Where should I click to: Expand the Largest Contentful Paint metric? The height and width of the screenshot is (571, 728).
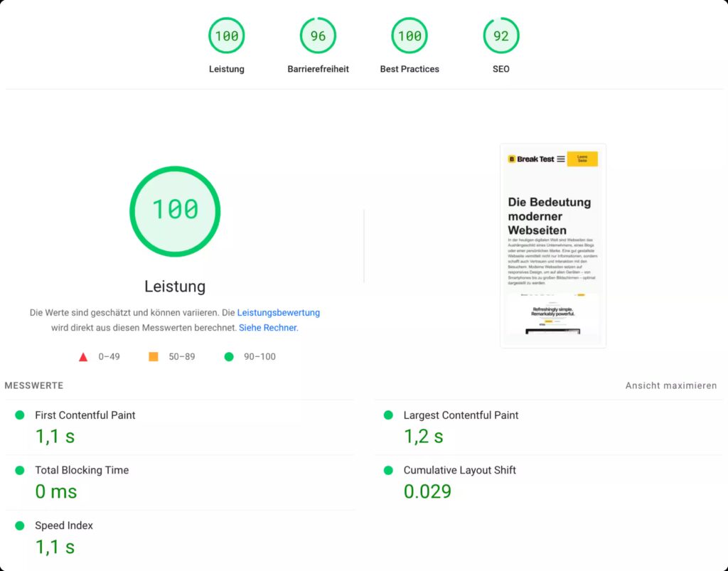(x=461, y=415)
